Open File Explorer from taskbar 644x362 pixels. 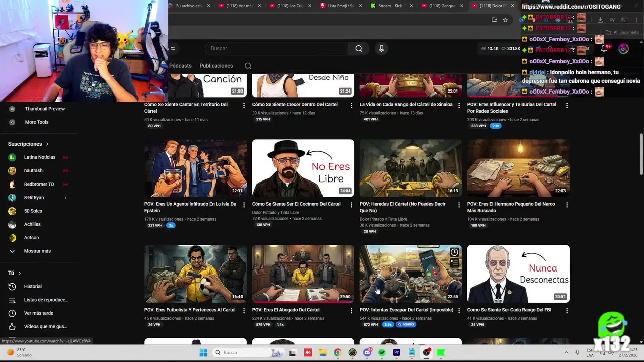tap(323, 352)
